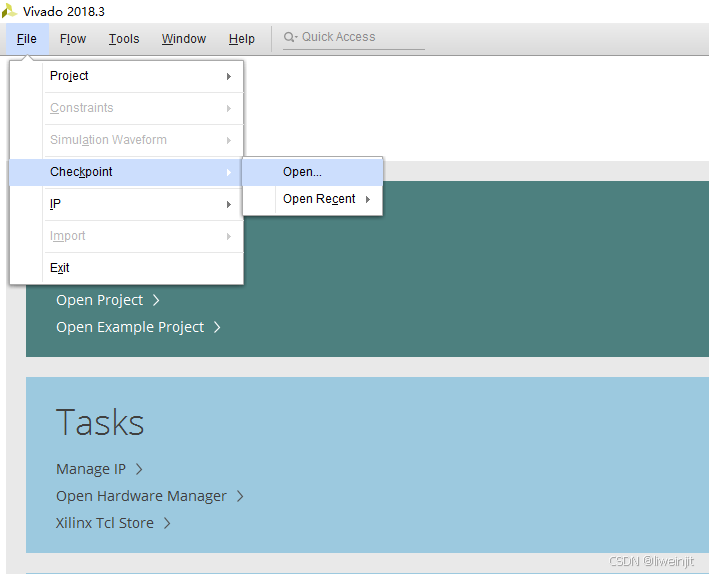
Task: Click the Vivado logo icon in title bar
Action: [9, 11]
